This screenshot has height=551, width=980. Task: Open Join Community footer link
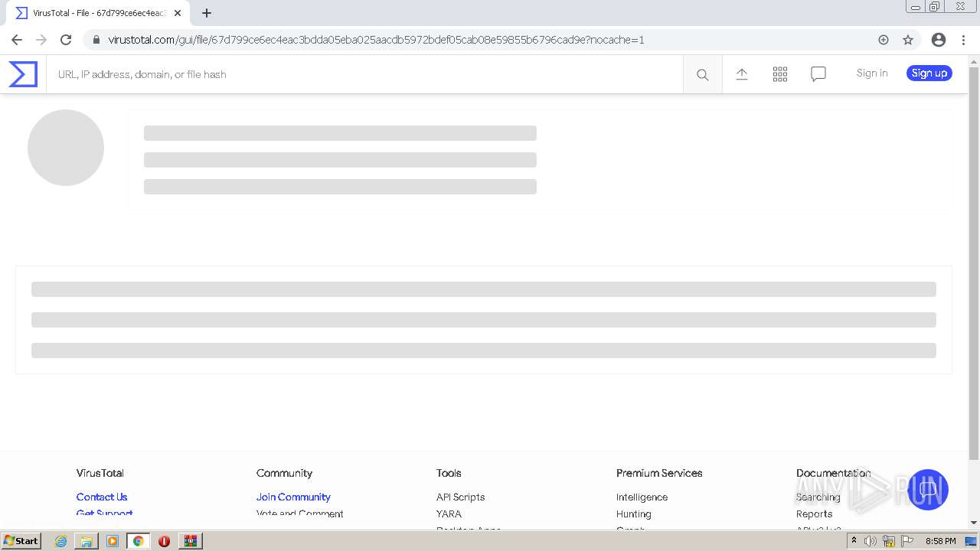coord(293,497)
